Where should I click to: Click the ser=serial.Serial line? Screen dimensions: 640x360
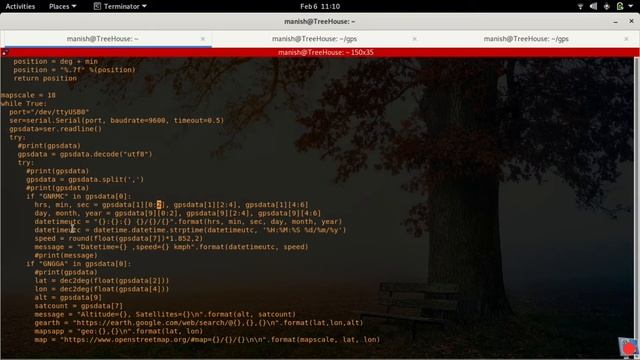click(117, 120)
